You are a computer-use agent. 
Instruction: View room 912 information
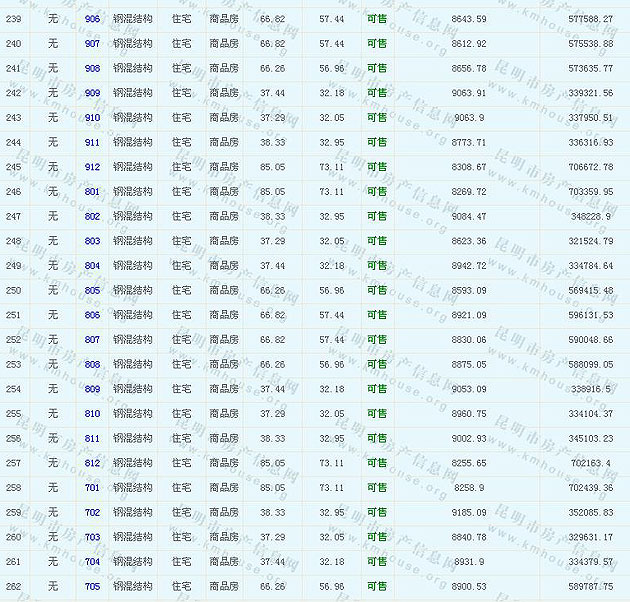coord(92,167)
